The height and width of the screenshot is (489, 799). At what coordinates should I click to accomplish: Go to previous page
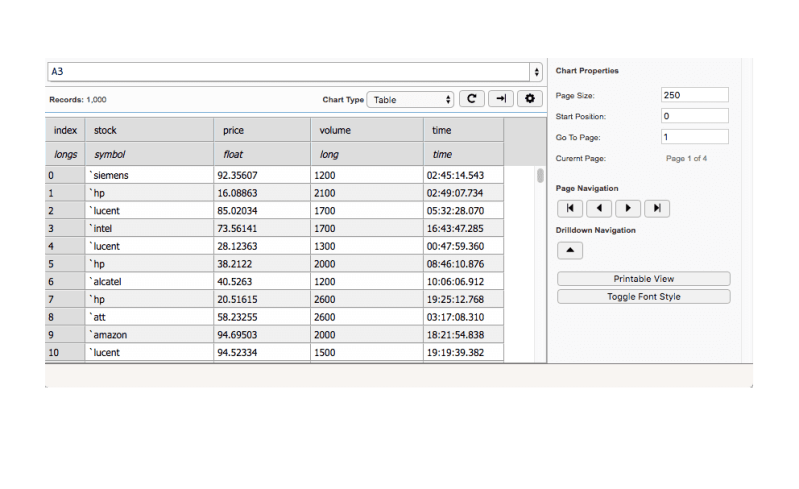pyautogui.click(x=599, y=208)
